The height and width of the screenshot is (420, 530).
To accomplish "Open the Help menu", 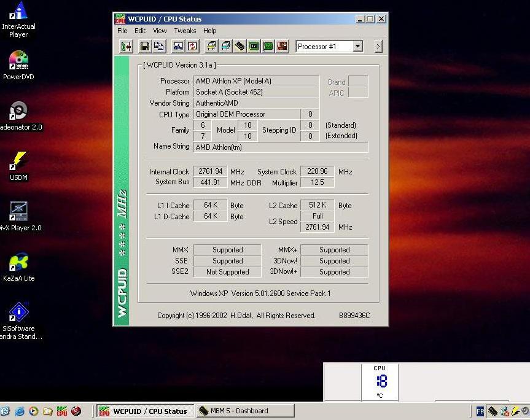I will [209, 31].
